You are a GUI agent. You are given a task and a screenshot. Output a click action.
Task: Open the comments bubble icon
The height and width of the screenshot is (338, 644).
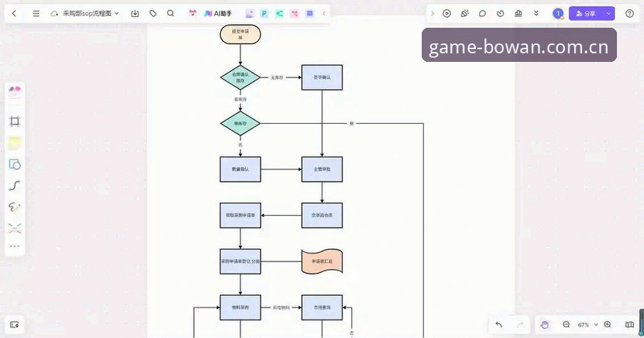482,14
